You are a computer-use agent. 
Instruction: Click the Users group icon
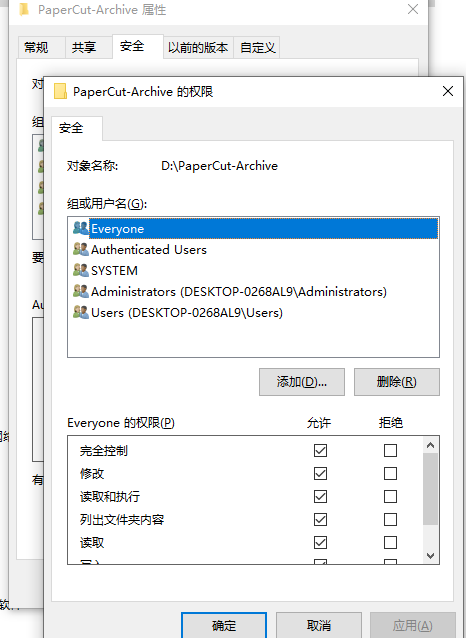(81, 312)
